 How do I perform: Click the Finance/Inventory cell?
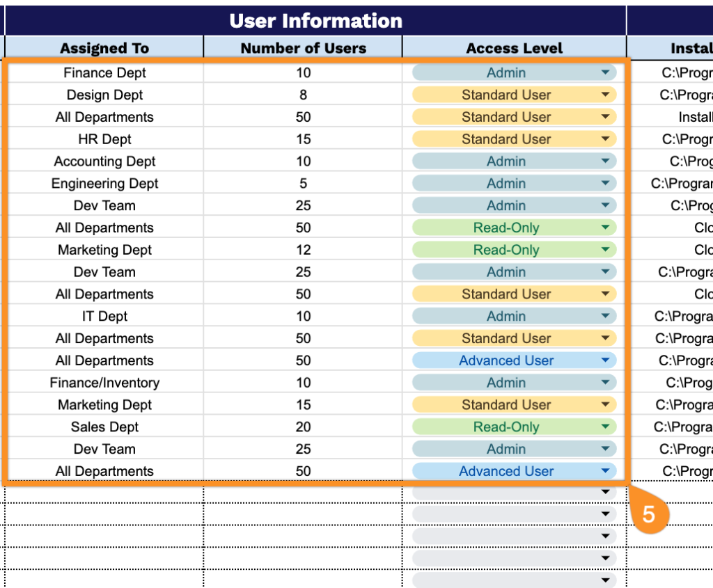(x=104, y=383)
